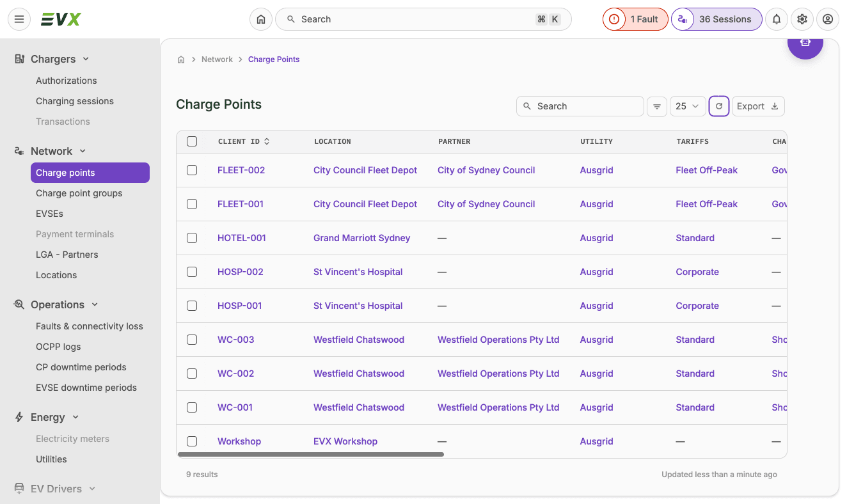
Task: Select the HOSP-001 row checkbox
Action: (192, 306)
